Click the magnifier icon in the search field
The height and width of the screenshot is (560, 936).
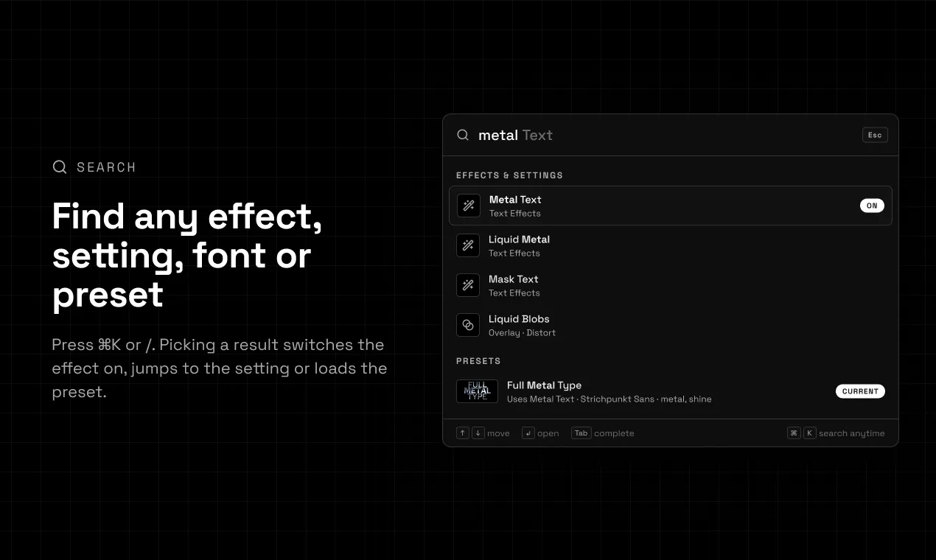coord(463,135)
